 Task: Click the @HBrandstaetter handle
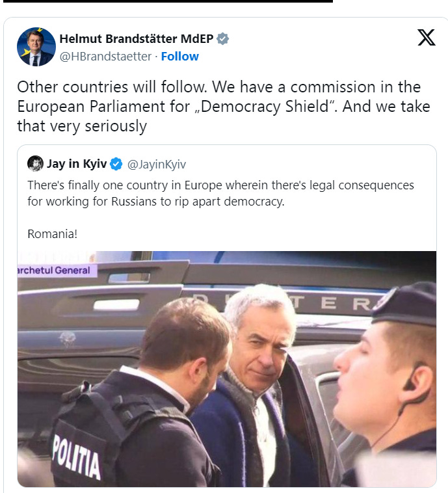105,57
